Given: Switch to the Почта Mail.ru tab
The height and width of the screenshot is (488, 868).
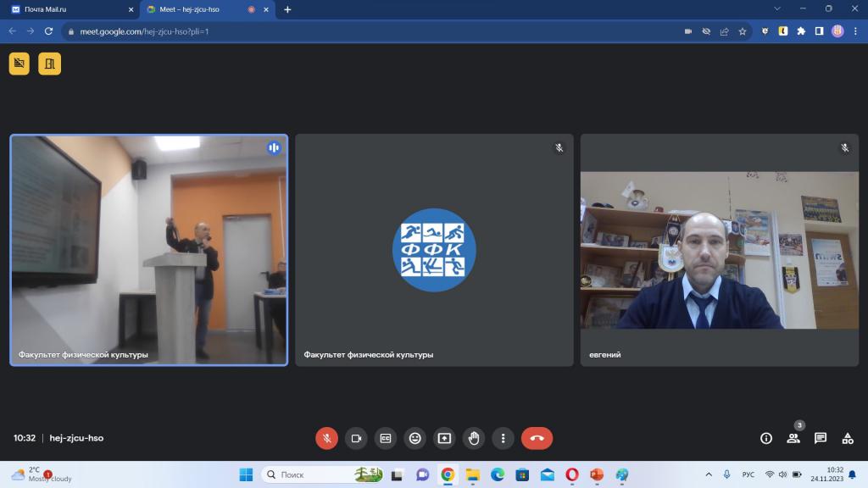Looking at the screenshot, I should click(70, 9).
